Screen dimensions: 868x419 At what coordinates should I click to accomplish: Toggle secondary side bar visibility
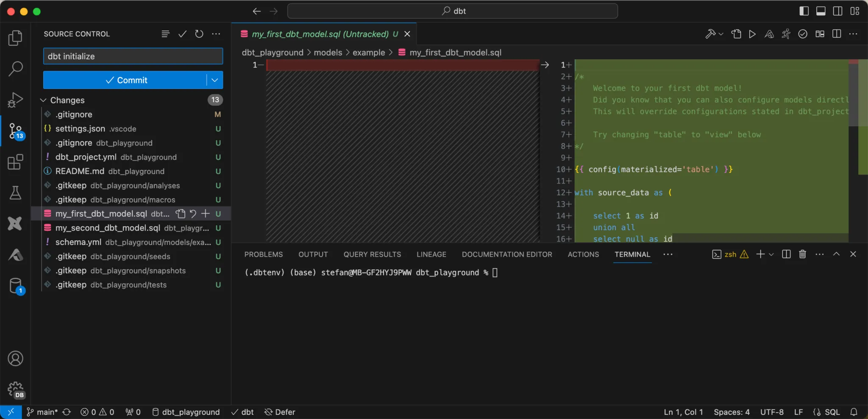click(838, 11)
